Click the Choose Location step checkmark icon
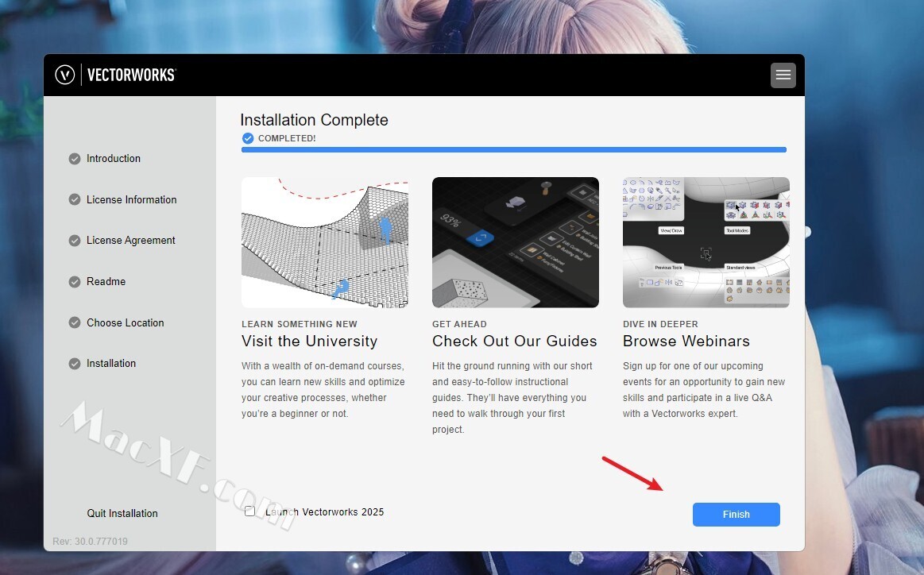The height and width of the screenshot is (575, 924). pos(74,323)
